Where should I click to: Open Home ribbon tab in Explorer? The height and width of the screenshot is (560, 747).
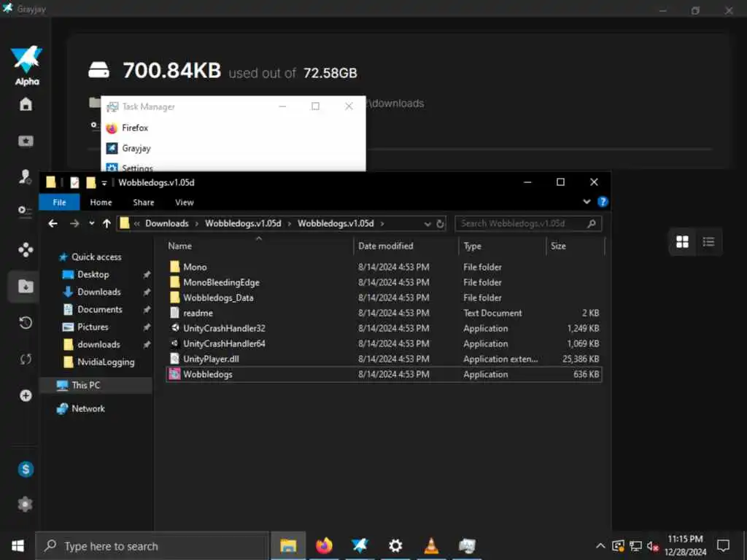101,203
